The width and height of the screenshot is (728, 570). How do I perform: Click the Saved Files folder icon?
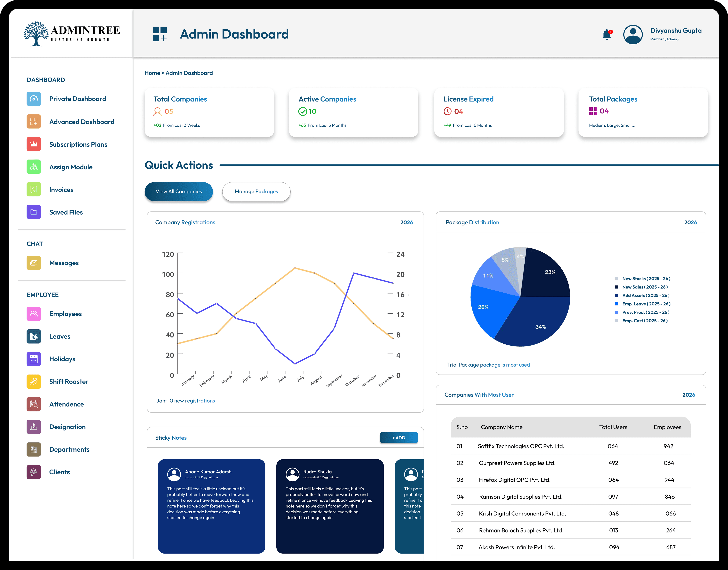click(x=34, y=212)
